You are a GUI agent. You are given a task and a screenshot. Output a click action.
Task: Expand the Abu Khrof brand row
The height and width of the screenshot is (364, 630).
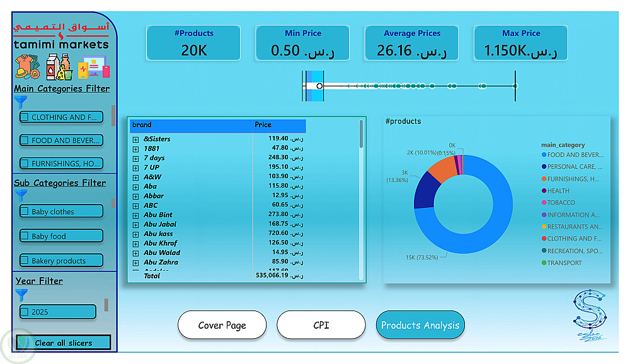click(136, 244)
